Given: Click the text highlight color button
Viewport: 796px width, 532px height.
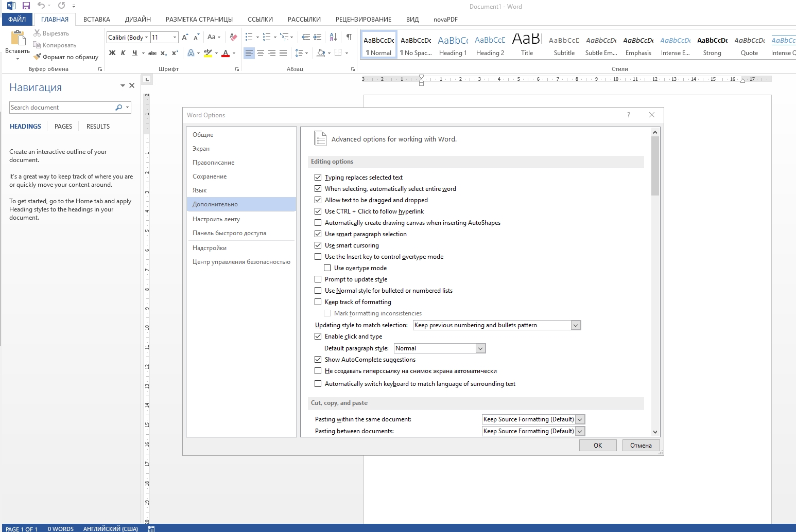Looking at the screenshot, I should [208, 53].
